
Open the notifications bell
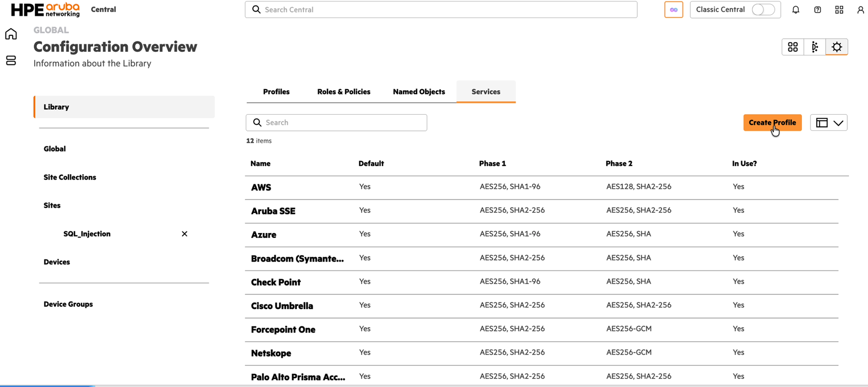coord(795,10)
